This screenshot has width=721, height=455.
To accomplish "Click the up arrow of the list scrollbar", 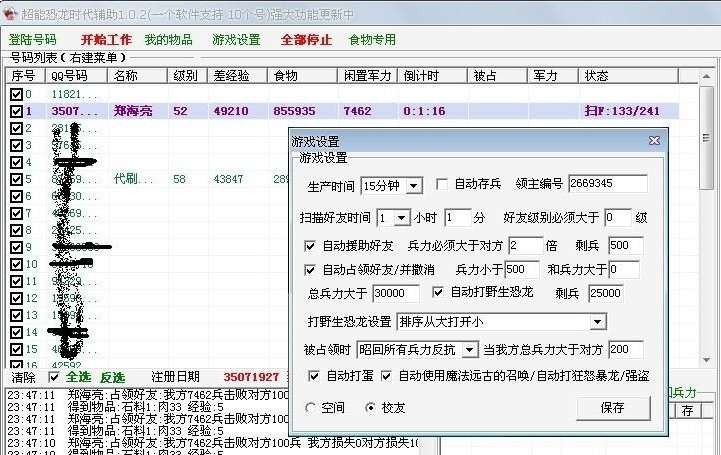I will tap(706, 76).
